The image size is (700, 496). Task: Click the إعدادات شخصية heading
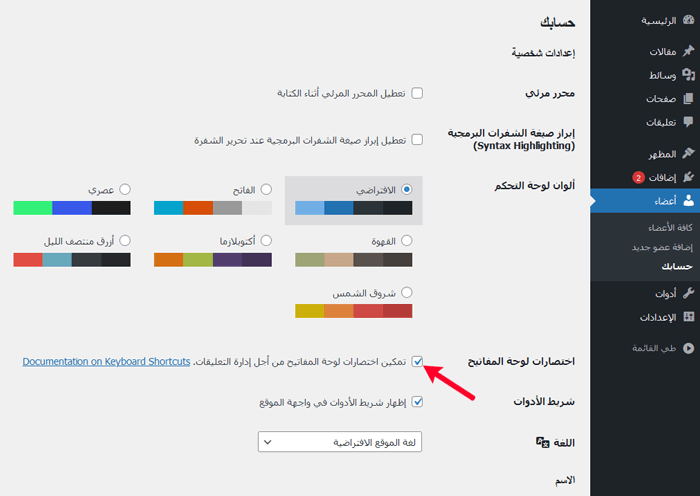[543, 53]
